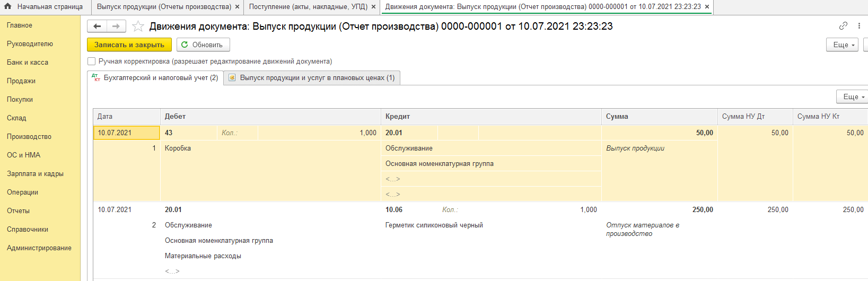
Task: Copy document link via chain icon
Action: pyautogui.click(x=843, y=26)
